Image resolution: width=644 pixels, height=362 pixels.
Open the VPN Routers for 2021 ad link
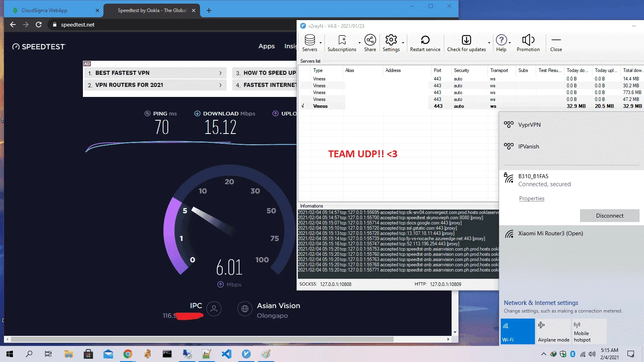coord(155,85)
